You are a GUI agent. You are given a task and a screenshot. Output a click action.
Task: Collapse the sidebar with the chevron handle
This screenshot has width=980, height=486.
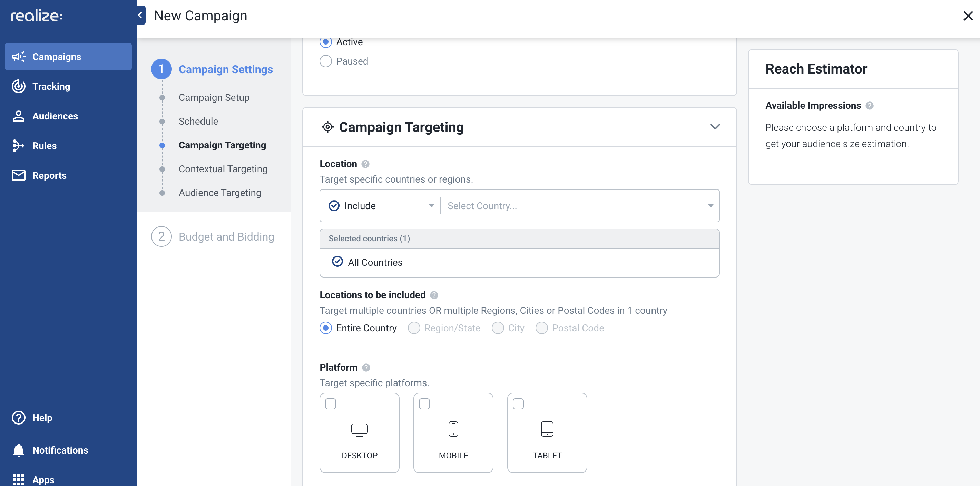click(141, 15)
